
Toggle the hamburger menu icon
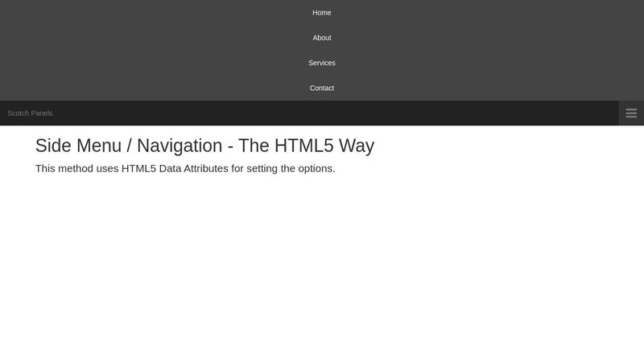[631, 113]
